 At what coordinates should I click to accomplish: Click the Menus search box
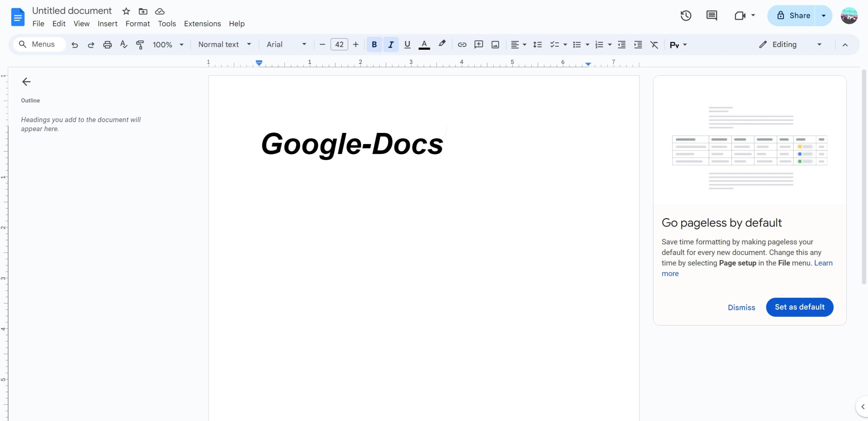click(x=40, y=44)
